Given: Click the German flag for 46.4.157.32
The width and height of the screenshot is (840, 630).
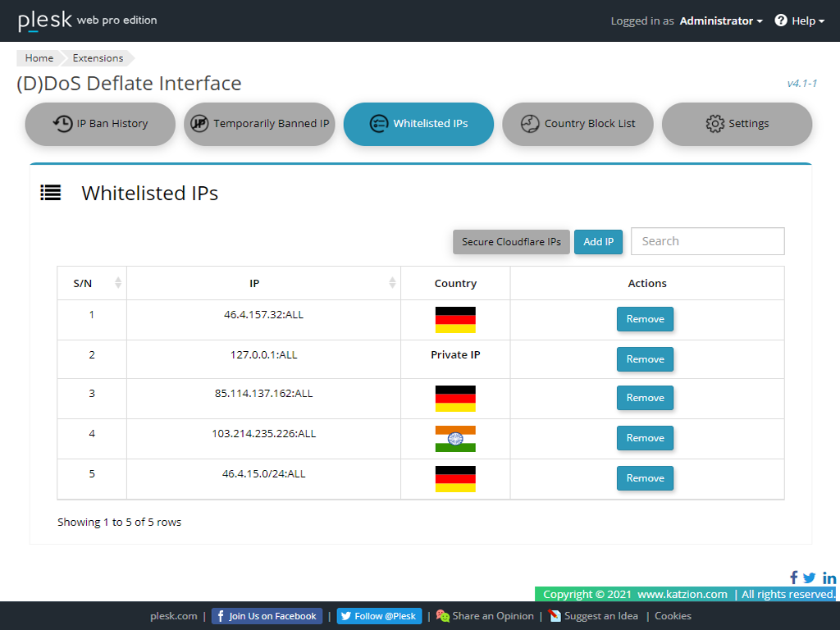Looking at the screenshot, I should point(455,319).
